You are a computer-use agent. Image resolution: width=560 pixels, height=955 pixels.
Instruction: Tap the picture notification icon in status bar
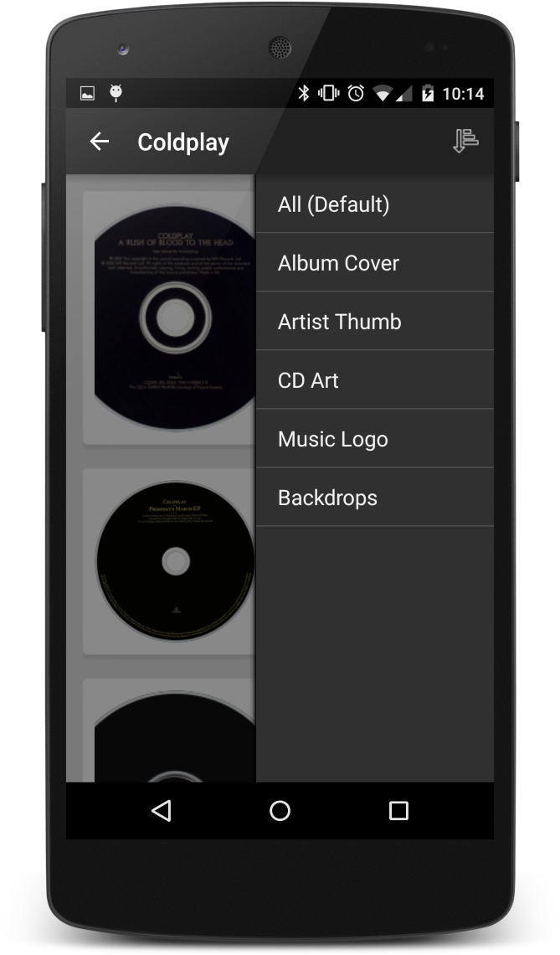coord(87,93)
